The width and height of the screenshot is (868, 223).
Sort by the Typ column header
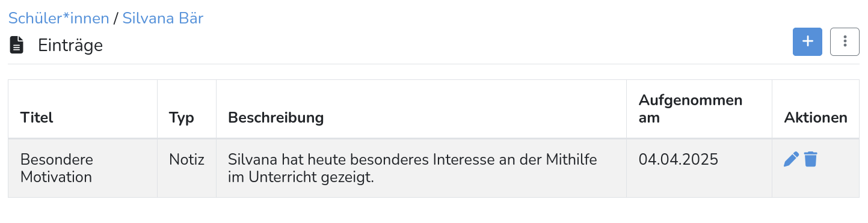(x=182, y=117)
